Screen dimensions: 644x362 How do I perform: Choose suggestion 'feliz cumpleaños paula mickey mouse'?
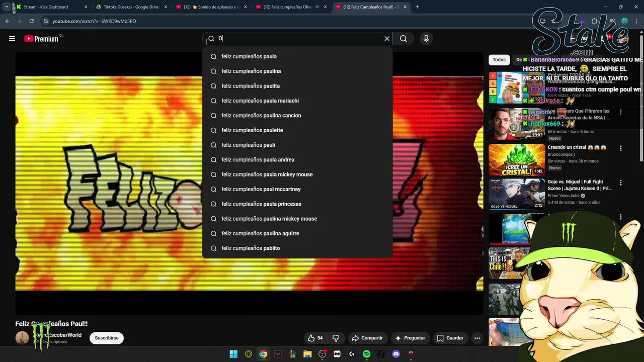click(x=297, y=174)
